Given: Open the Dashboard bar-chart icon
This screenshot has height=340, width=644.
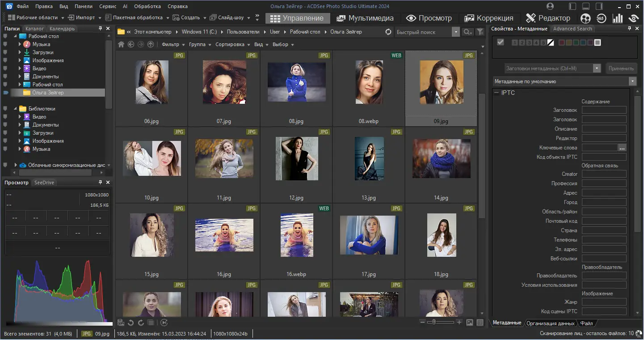Looking at the screenshot, I should tap(618, 18).
